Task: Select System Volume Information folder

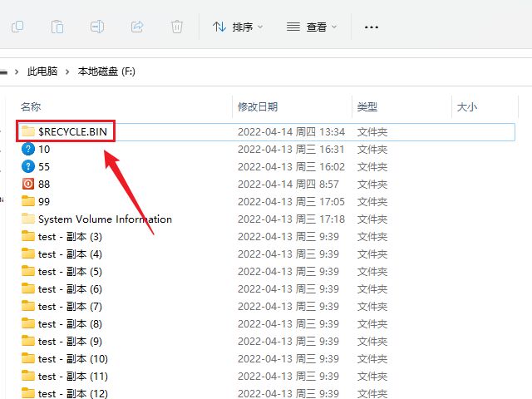Action: [106, 219]
